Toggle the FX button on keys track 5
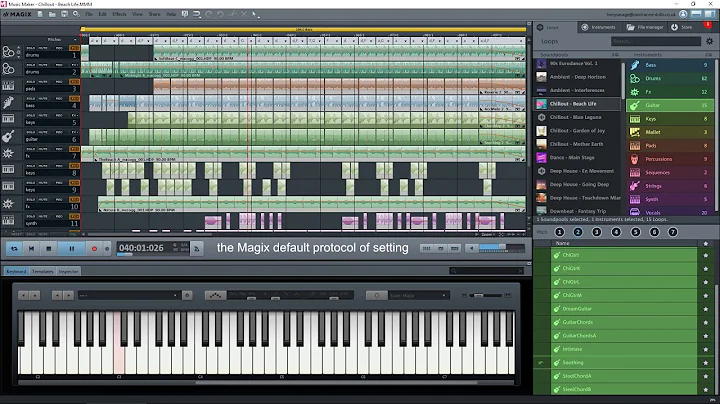The width and height of the screenshot is (720, 404). click(x=74, y=115)
